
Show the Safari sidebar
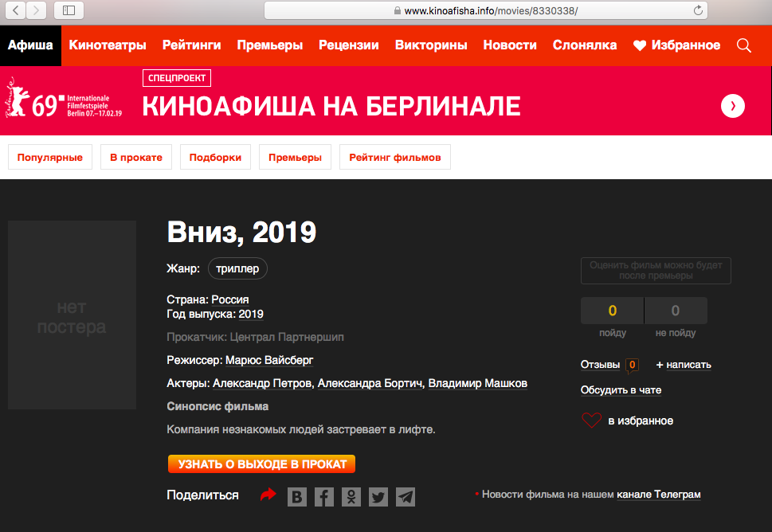(69, 10)
